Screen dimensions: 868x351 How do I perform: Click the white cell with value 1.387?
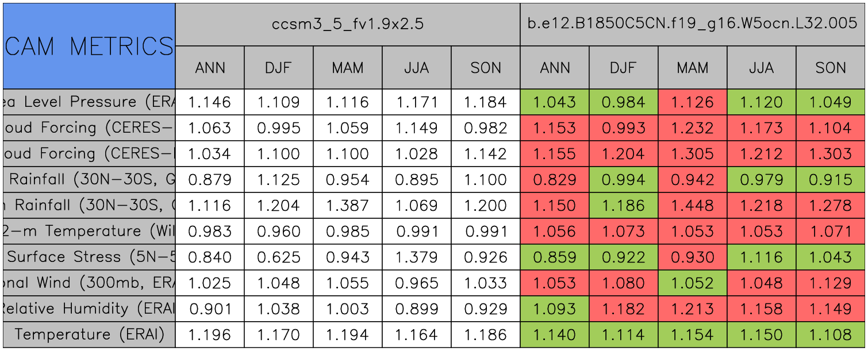click(x=348, y=206)
